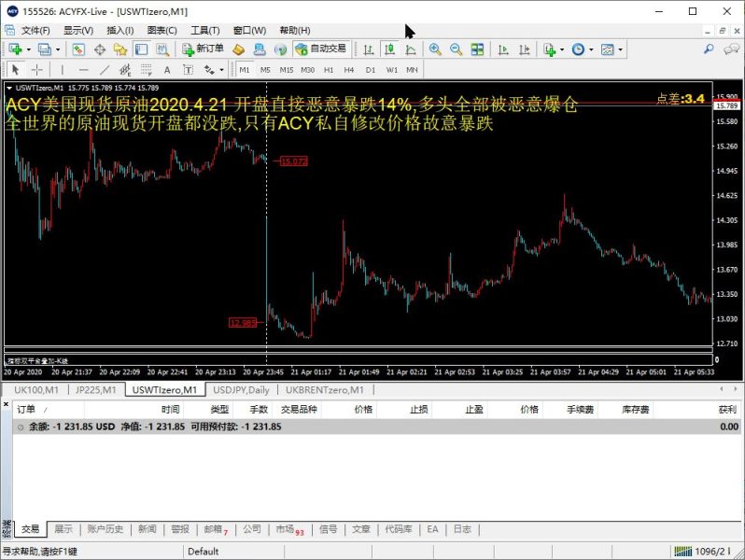Screen dimensions: 745x560
Task: Switch to the UKBRENTzero,M1 chart tab
Action: pyautogui.click(x=325, y=390)
